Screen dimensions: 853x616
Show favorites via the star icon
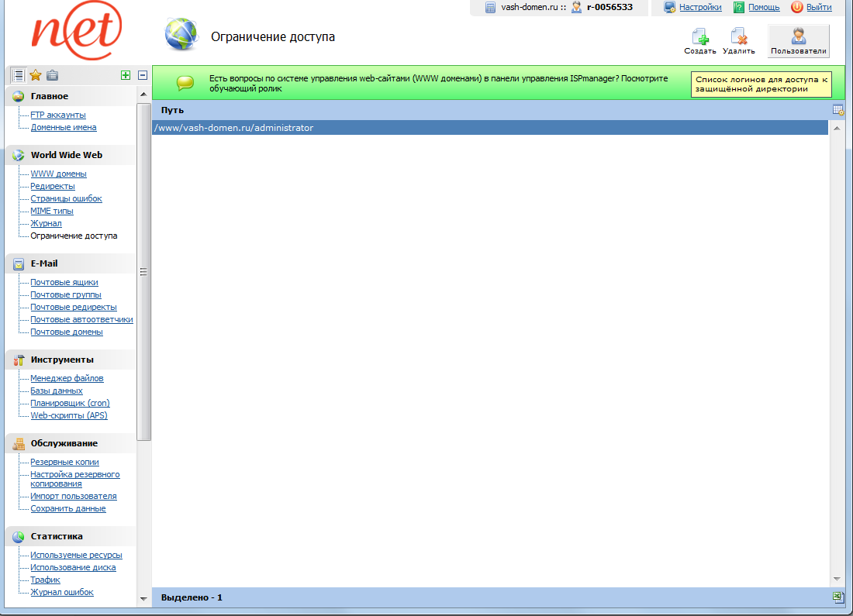coord(36,75)
